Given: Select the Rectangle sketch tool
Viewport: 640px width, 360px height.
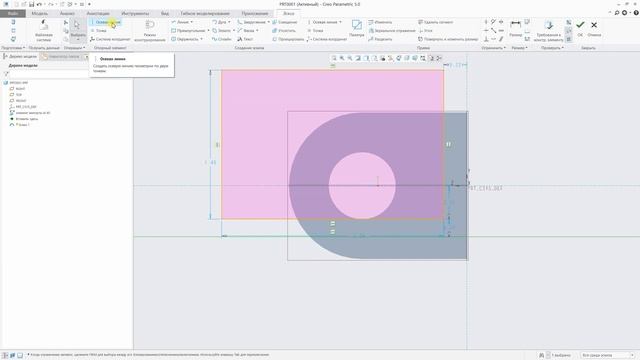Looking at the screenshot, I should [x=188, y=31].
